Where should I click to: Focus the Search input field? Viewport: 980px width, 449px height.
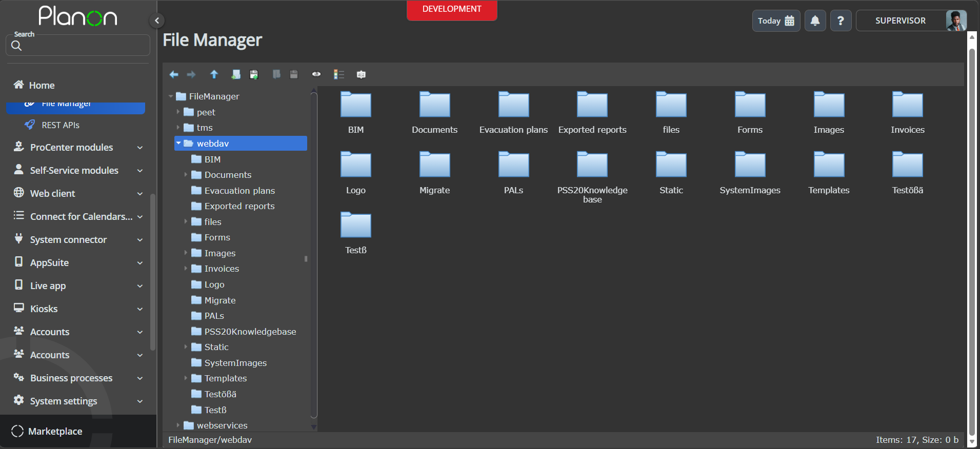(x=78, y=45)
